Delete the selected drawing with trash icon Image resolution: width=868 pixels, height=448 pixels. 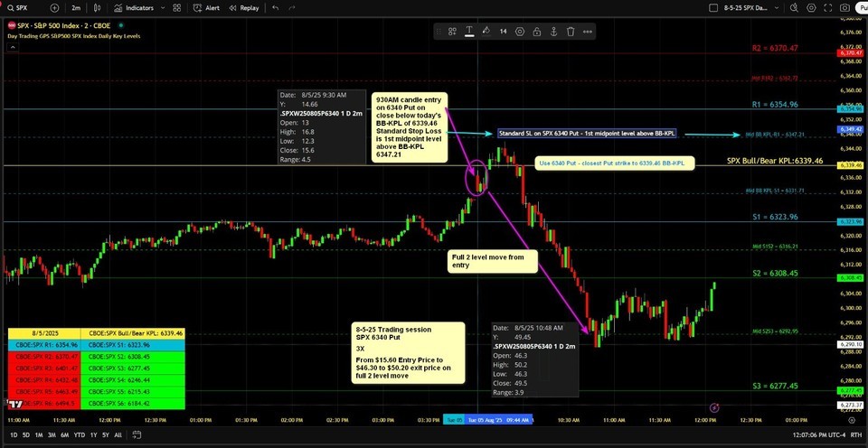(571, 32)
